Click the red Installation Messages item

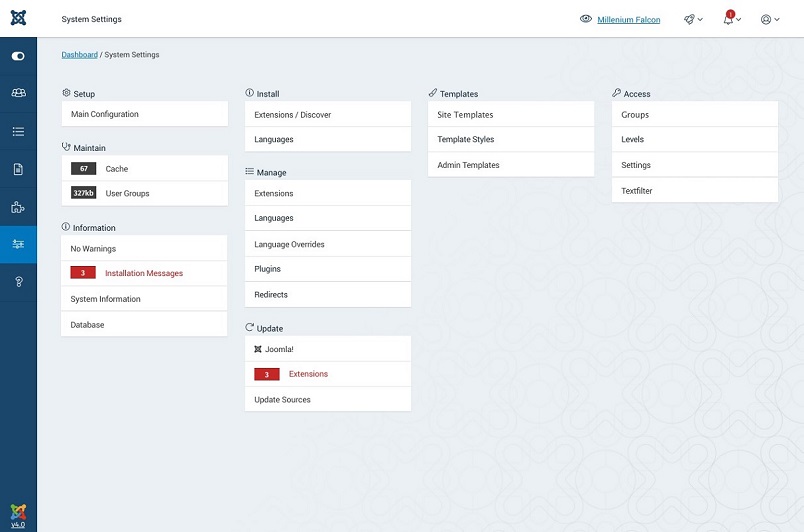pos(144,273)
